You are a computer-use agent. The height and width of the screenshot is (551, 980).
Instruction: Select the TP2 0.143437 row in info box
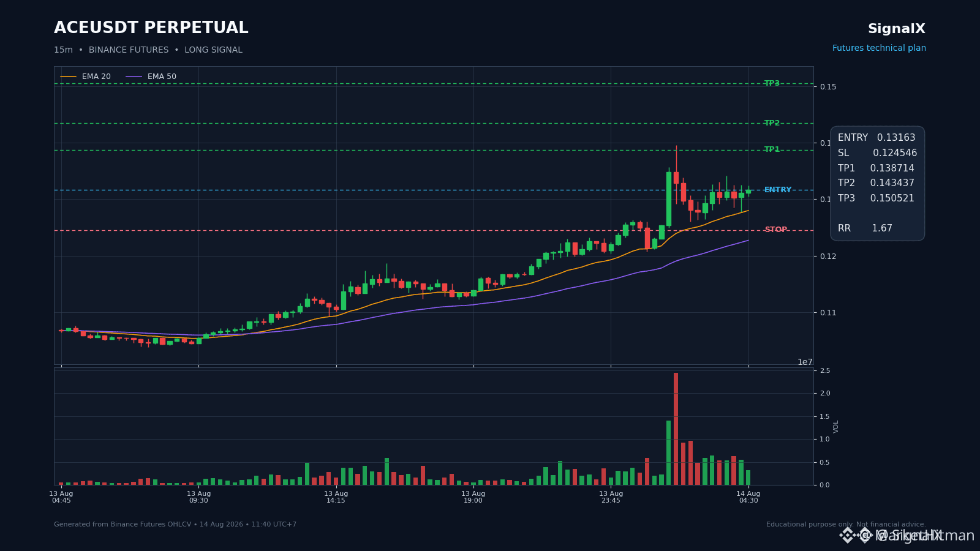click(876, 183)
